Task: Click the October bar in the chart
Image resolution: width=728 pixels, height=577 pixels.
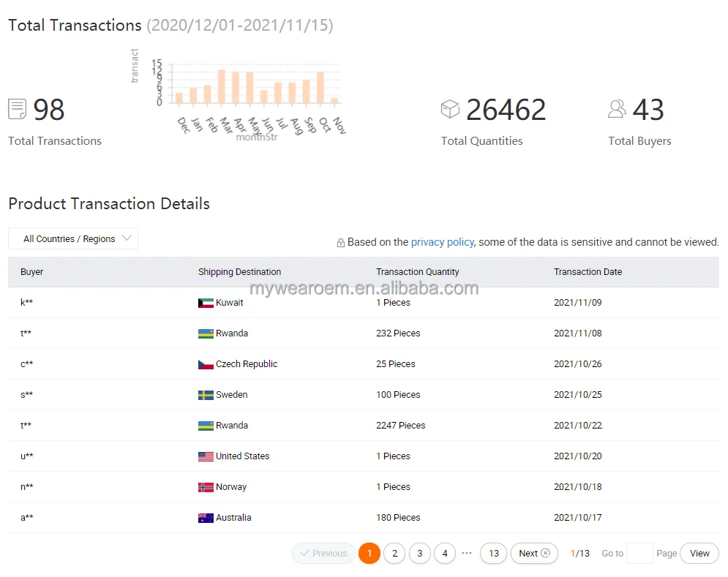Action: click(x=320, y=87)
